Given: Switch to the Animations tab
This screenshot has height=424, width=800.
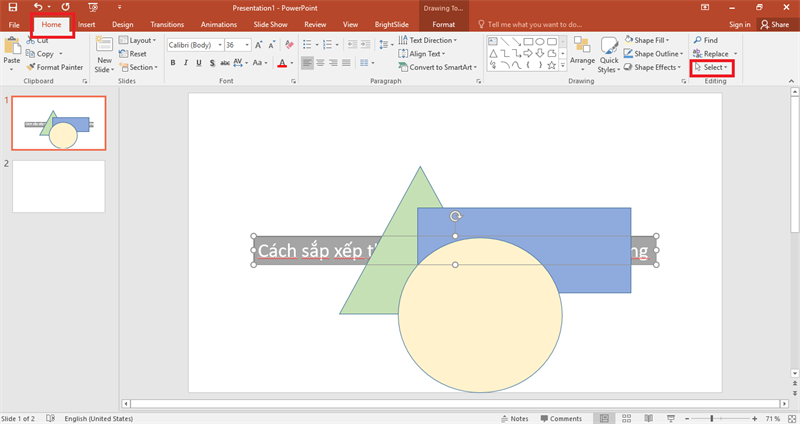Looking at the screenshot, I should [x=218, y=24].
